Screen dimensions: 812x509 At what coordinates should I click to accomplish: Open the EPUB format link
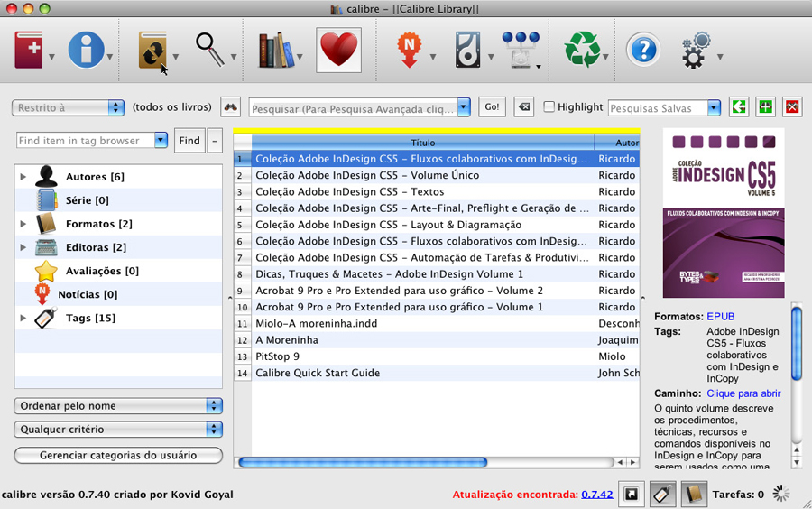click(720, 317)
